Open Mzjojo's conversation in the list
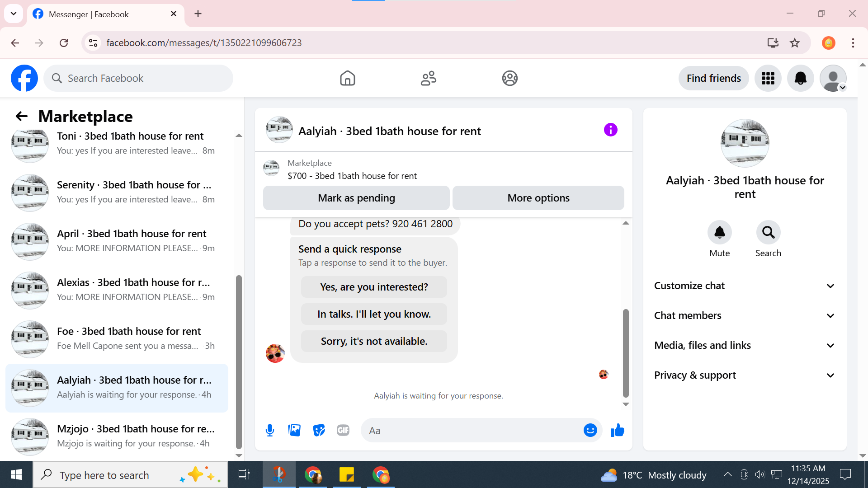 click(117, 436)
